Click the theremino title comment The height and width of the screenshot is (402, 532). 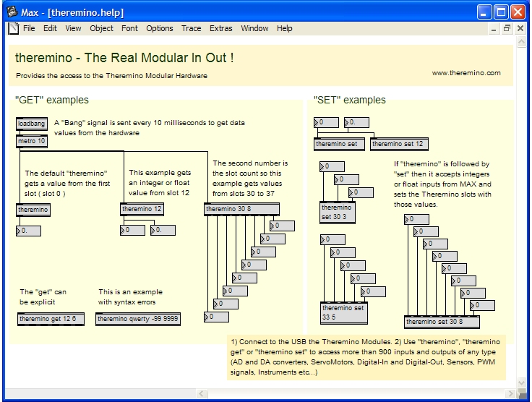(124, 58)
